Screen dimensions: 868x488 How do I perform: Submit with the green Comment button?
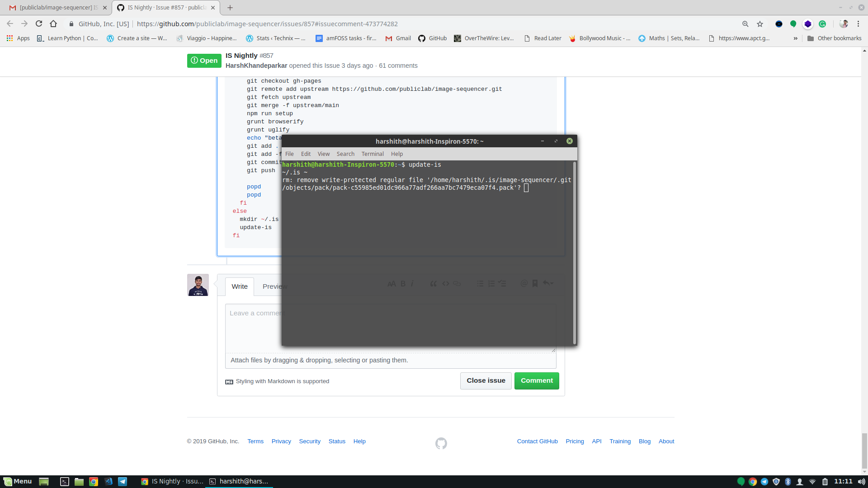pos(537,381)
